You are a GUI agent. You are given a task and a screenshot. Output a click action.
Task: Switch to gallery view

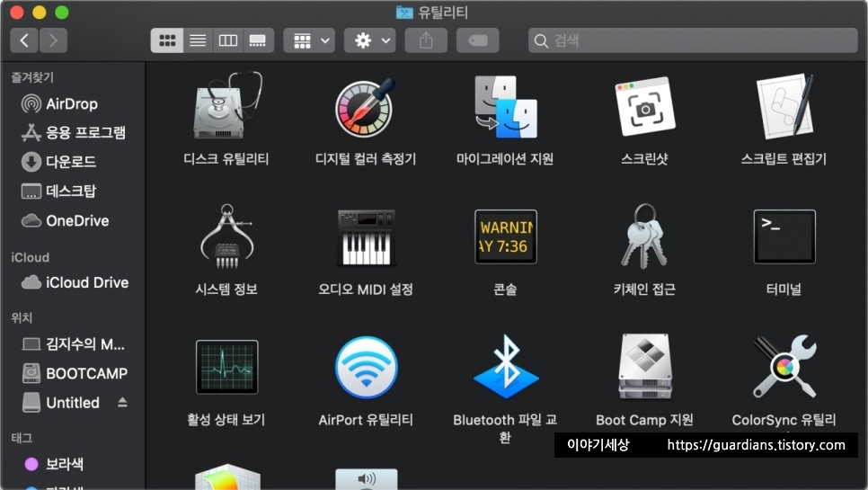(x=258, y=40)
